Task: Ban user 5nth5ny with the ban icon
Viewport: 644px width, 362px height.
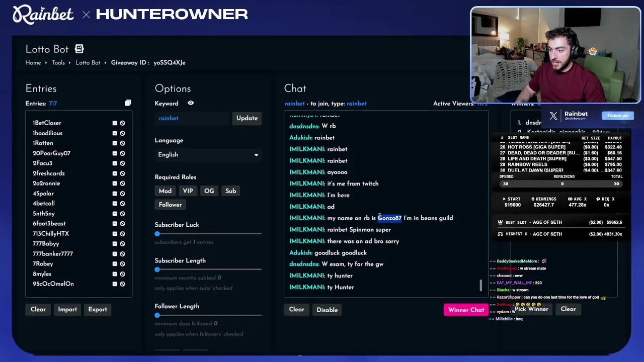Action: click(x=122, y=214)
